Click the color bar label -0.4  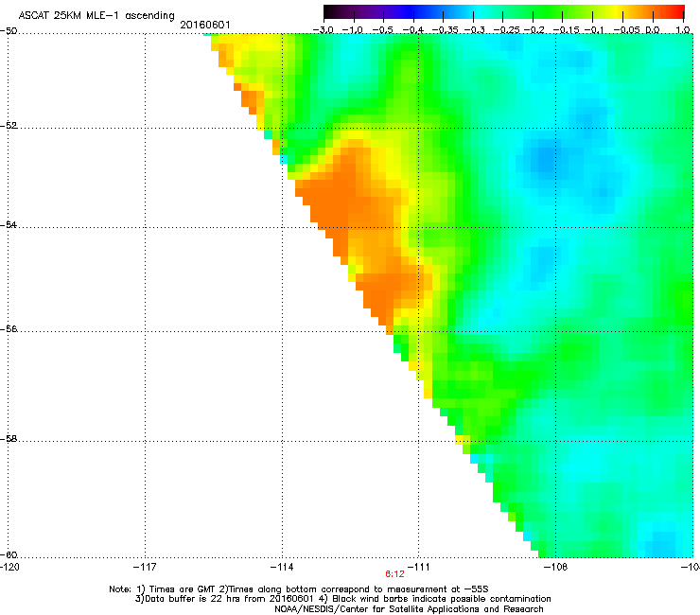tap(413, 29)
